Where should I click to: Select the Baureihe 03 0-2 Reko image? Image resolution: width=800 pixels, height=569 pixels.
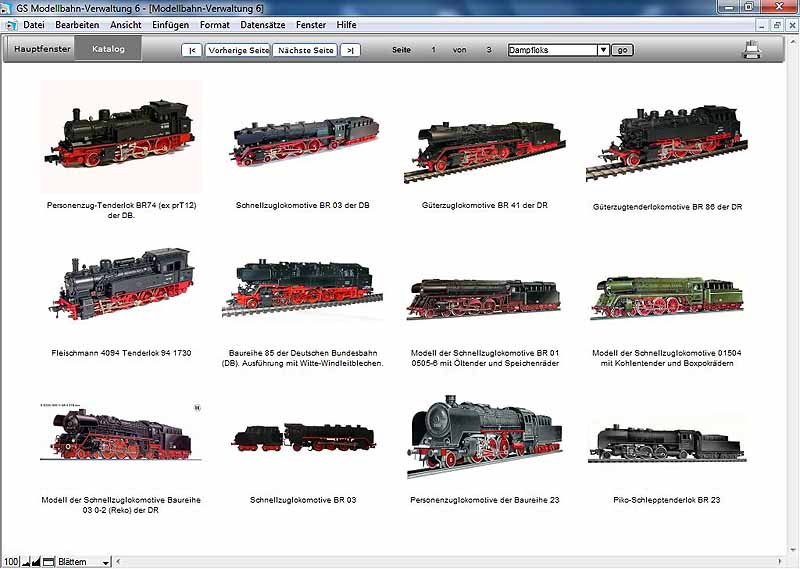pos(121,432)
